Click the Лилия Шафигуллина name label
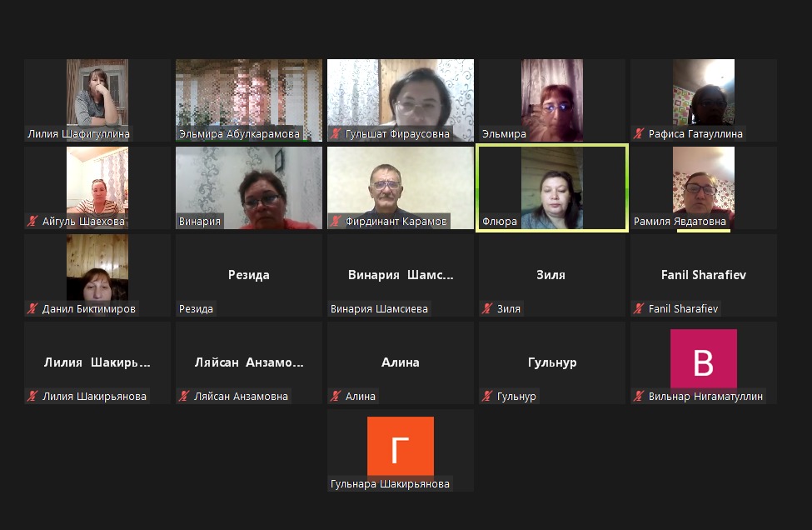This screenshot has height=530, width=812. [78, 134]
